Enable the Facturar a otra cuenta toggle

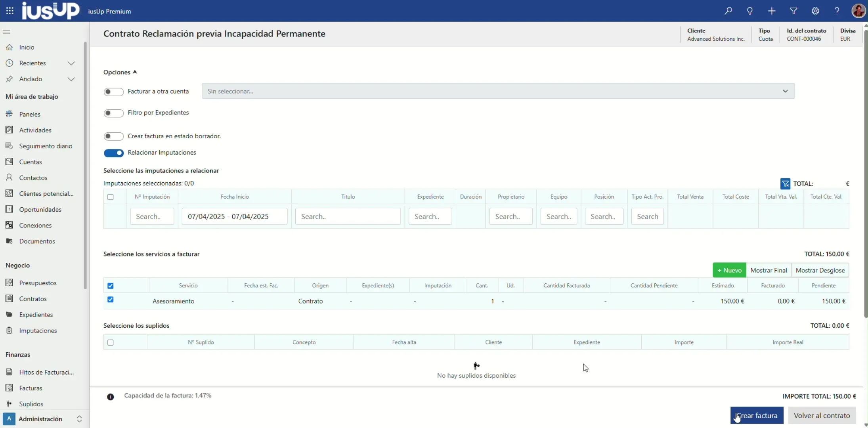pyautogui.click(x=113, y=92)
